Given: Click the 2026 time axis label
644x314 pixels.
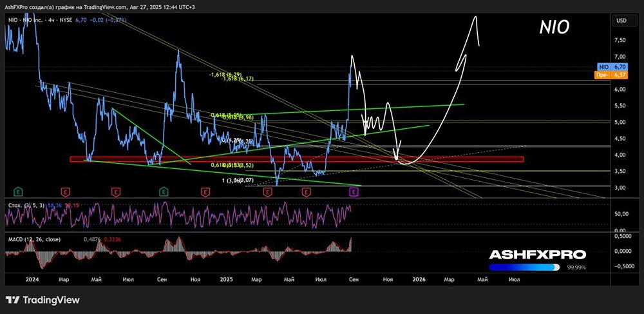Looking at the screenshot, I should pyautogui.click(x=419, y=279).
